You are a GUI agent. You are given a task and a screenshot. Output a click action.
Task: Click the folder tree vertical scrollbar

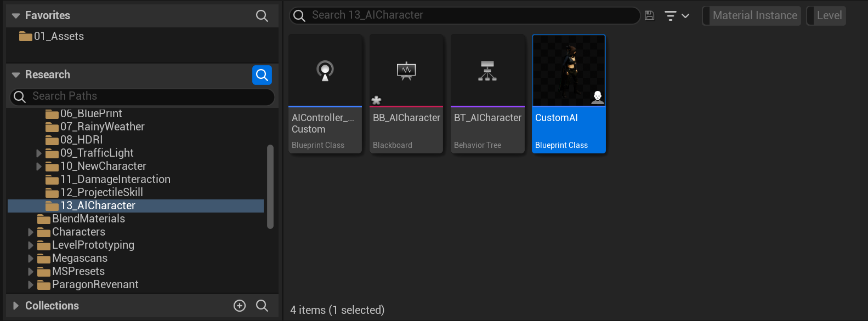270,186
